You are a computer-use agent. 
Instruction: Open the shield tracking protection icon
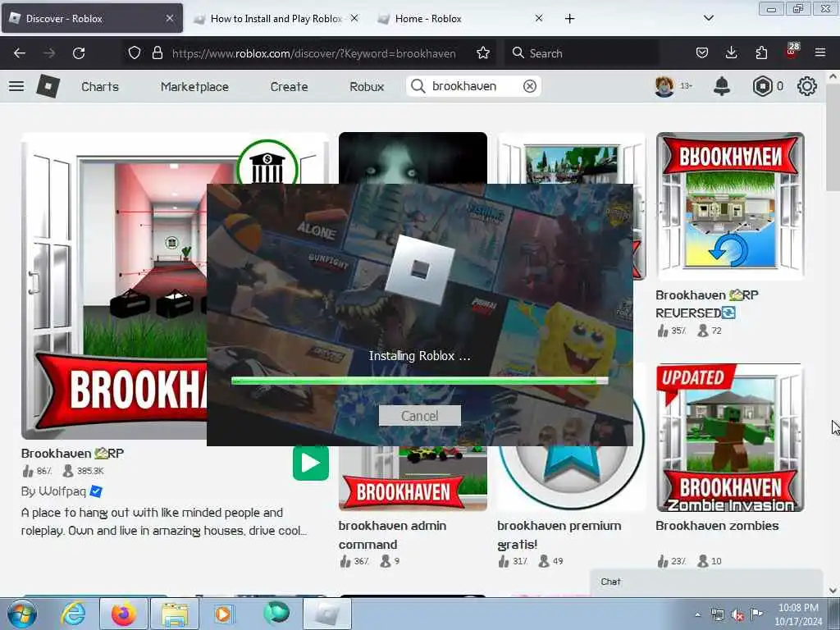click(x=135, y=53)
